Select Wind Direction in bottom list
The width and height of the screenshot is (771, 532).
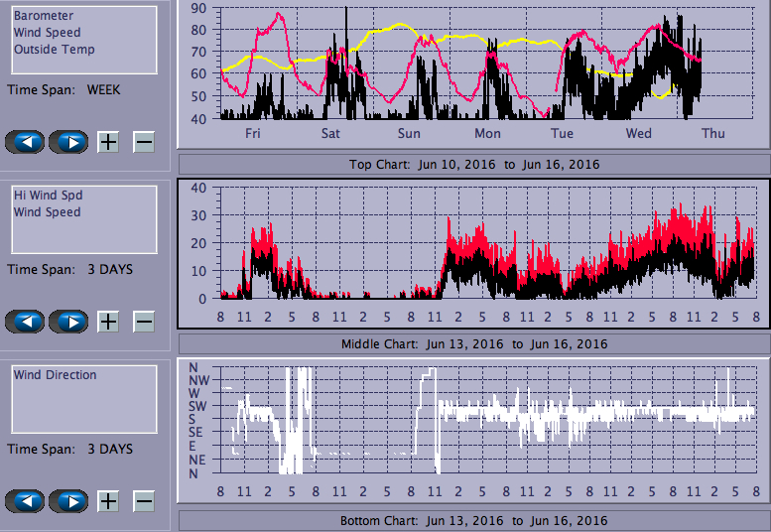[x=56, y=375]
